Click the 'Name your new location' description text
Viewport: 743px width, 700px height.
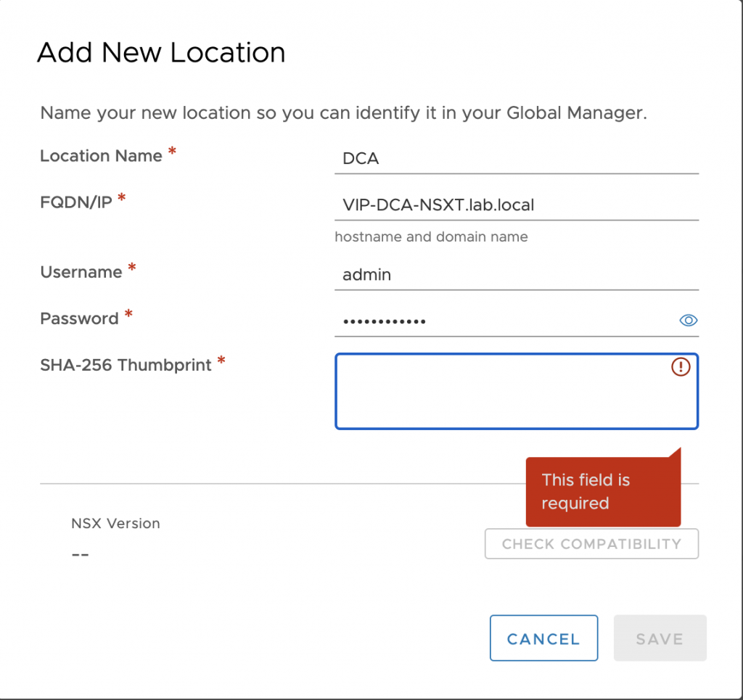point(343,113)
